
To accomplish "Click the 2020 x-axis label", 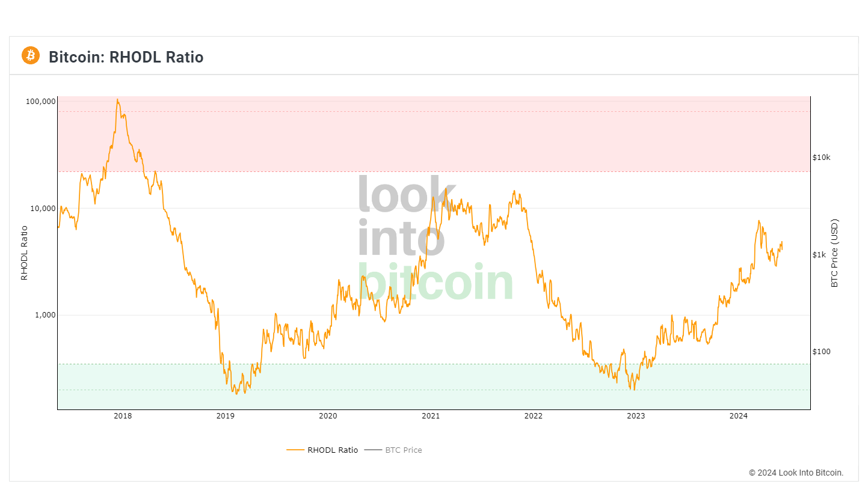I will [328, 416].
